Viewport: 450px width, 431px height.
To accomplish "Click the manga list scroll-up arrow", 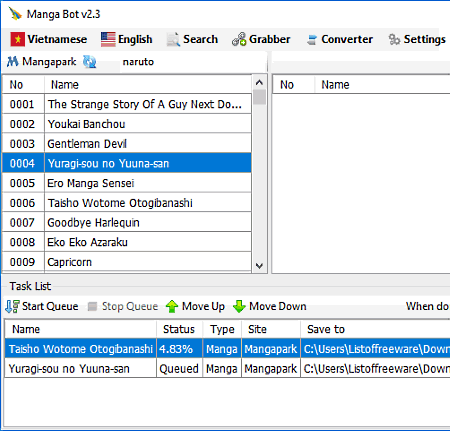I will pyautogui.click(x=259, y=83).
